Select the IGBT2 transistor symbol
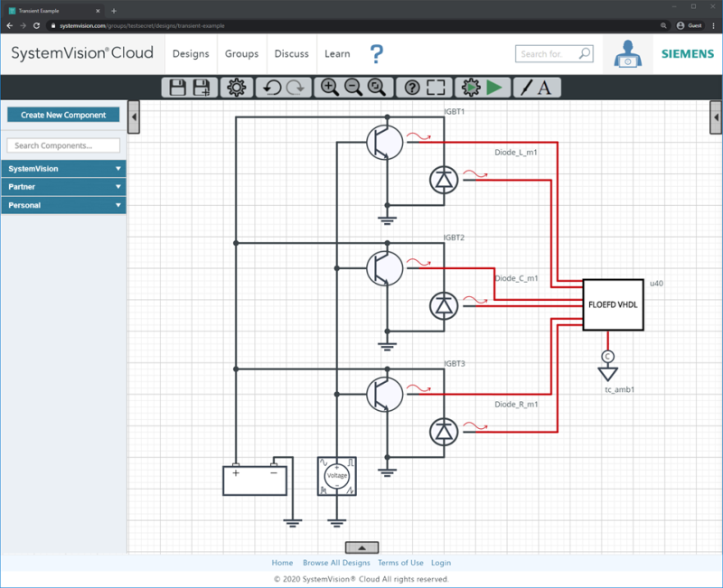This screenshot has width=723, height=588. point(385,268)
